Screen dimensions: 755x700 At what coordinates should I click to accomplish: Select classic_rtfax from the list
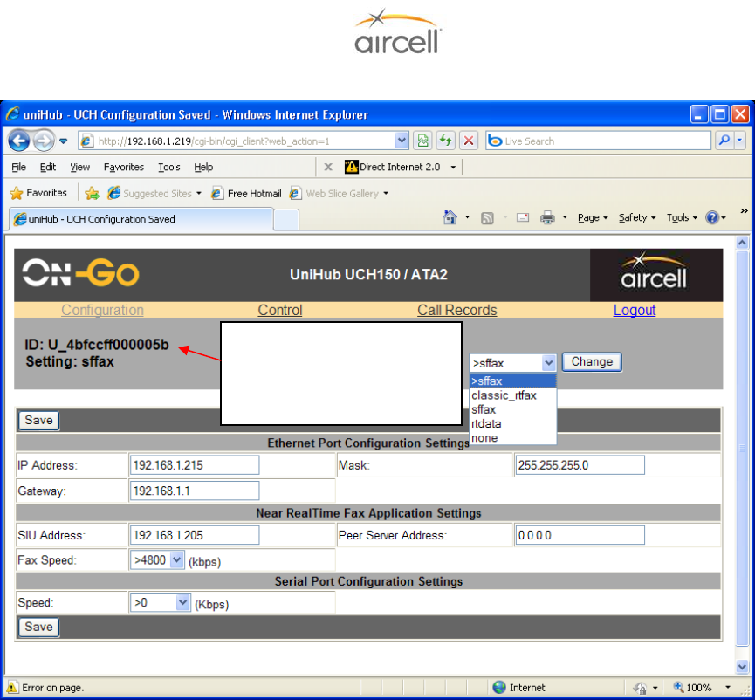click(513, 395)
